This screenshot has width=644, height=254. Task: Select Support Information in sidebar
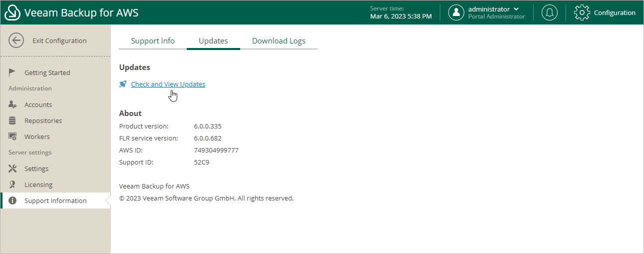pos(55,200)
